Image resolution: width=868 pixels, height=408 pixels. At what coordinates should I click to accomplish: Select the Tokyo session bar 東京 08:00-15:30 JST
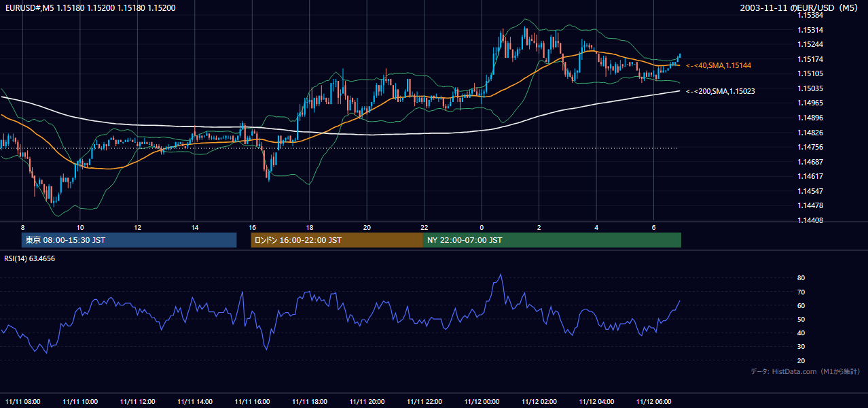point(129,240)
